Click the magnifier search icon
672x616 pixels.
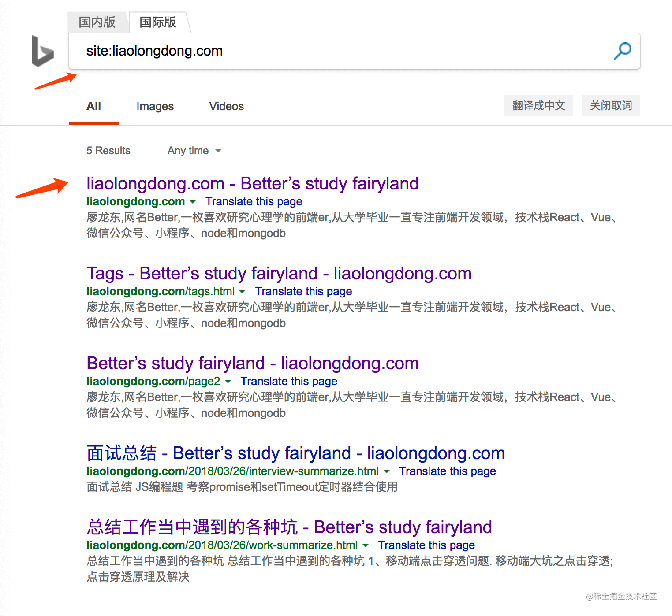(623, 51)
